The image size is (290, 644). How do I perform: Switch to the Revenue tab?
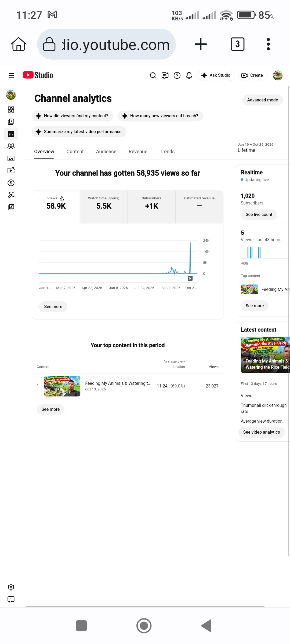138,152
